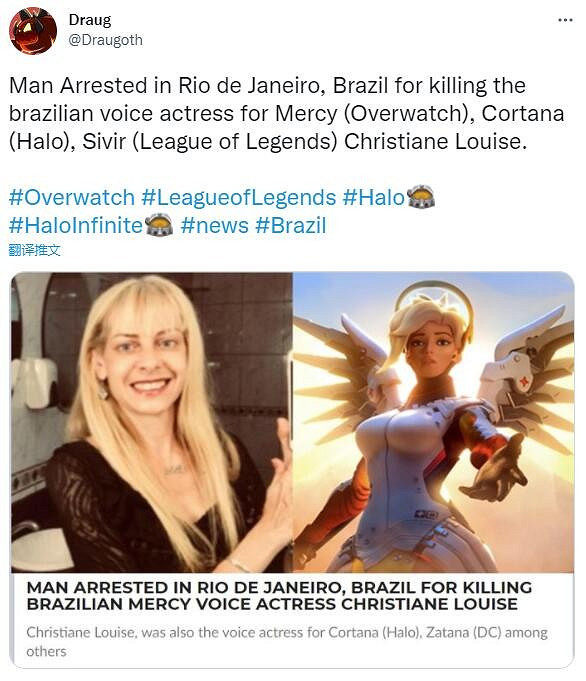Click the article description about Cortana and Zatana
This screenshot has width=586, height=681.
coord(287,641)
